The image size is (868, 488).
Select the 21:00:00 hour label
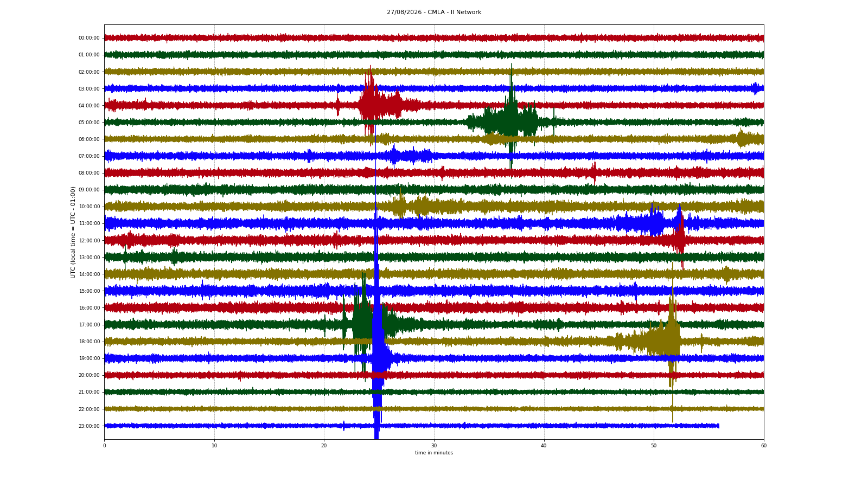(89, 392)
